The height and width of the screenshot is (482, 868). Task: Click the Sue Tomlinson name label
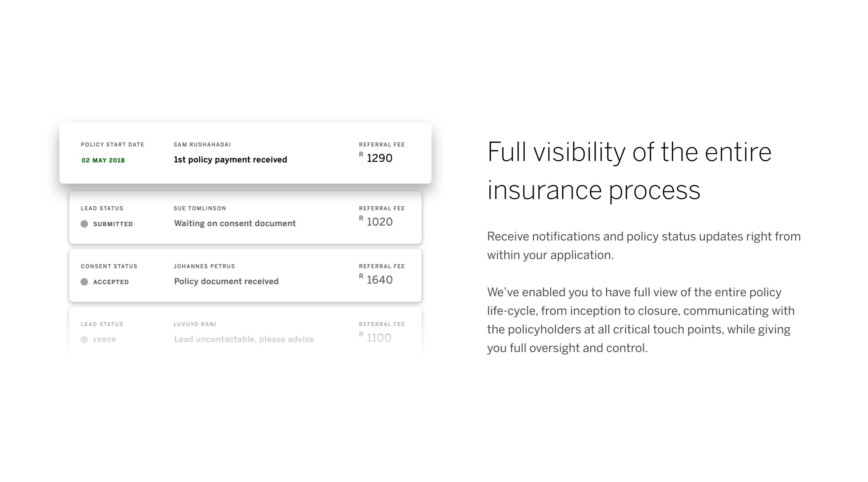point(200,208)
